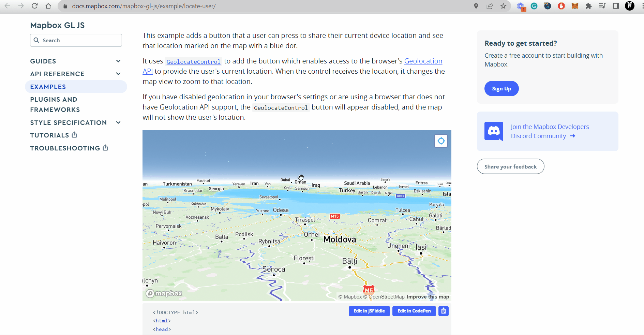Image resolution: width=644 pixels, height=335 pixels.
Task: Click the map geolocate control button
Action: [441, 141]
